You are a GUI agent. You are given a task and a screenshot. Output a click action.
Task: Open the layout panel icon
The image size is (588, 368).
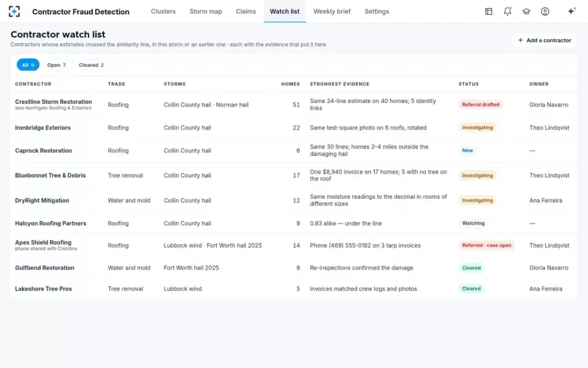(x=489, y=11)
